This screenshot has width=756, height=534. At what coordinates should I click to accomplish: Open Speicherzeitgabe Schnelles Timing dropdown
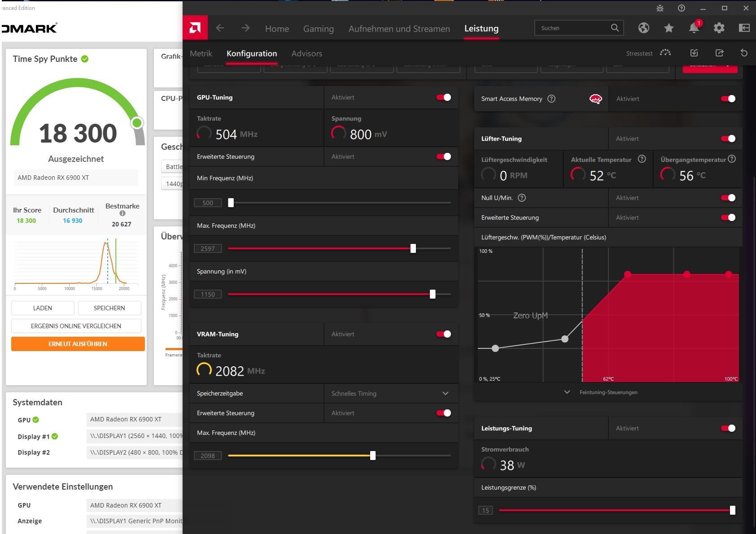pyautogui.click(x=391, y=393)
